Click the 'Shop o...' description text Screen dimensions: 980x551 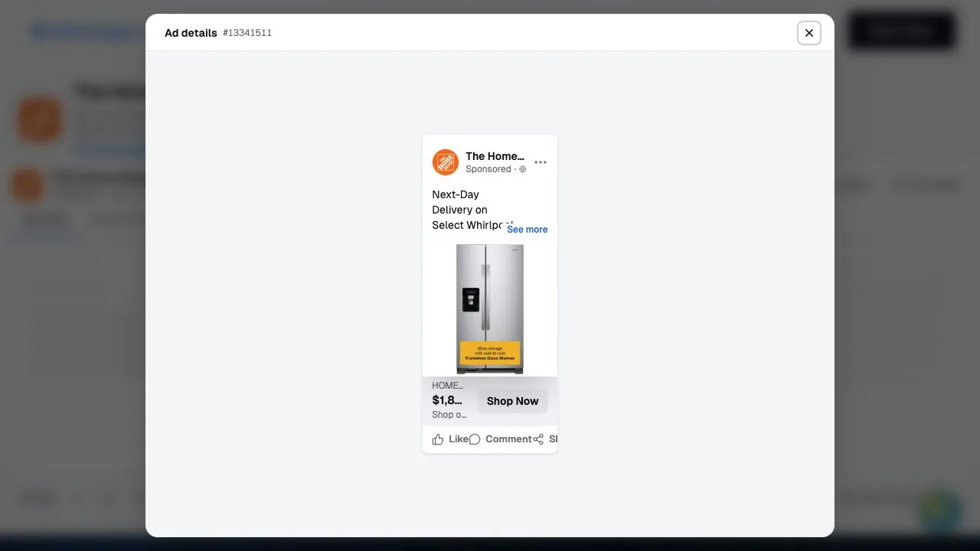click(x=449, y=415)
